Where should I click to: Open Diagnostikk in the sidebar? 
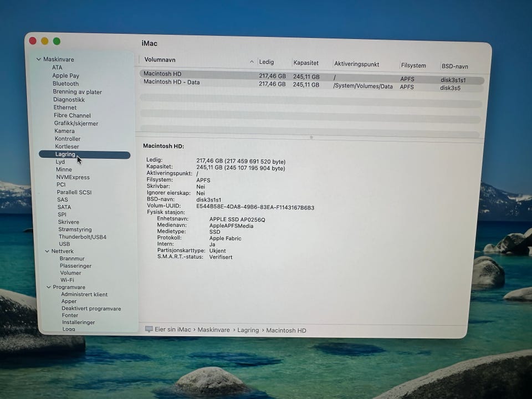(x=69, y=99)
